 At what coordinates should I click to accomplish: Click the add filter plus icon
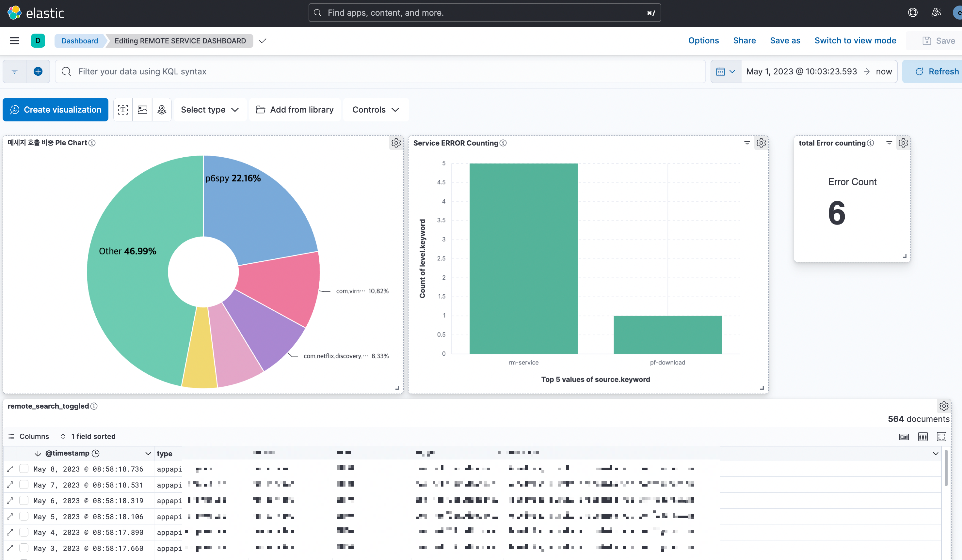click(38, 71)
